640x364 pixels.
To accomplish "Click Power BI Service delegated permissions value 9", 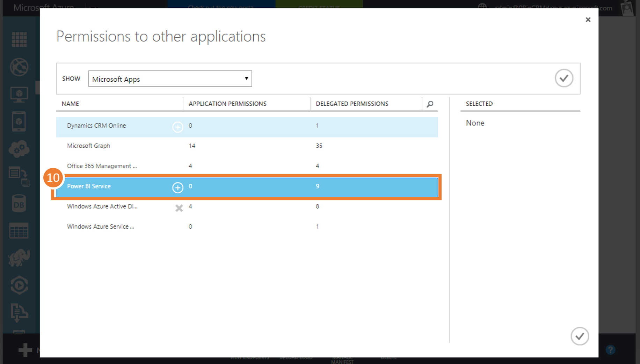I will [x=318, y=186].
